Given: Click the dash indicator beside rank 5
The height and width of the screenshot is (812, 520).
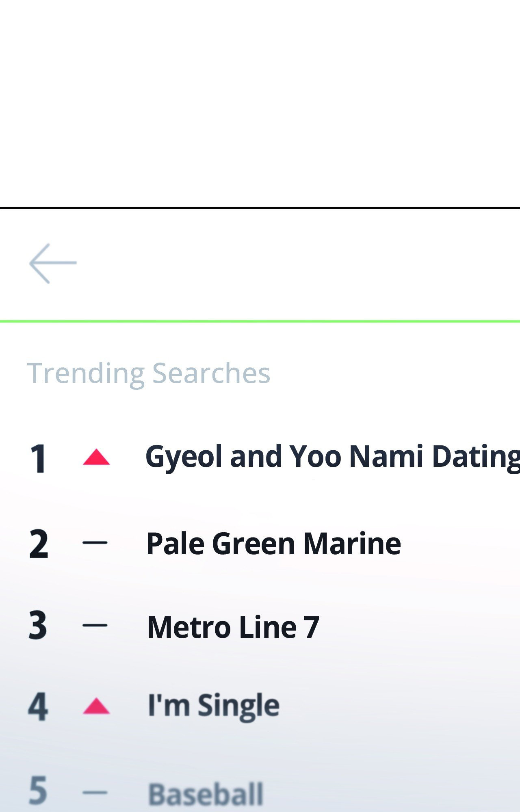Looking at the screenshot, I should point(95,792).
